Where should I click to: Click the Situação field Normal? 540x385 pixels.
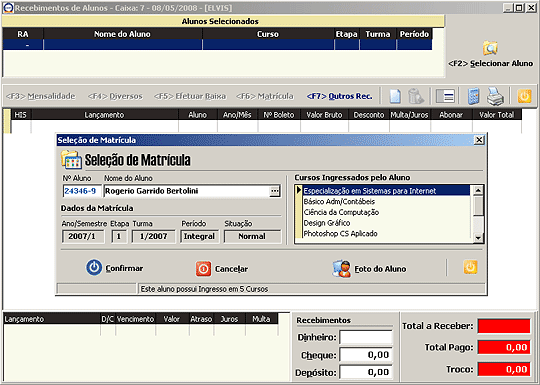click(252, 237)
